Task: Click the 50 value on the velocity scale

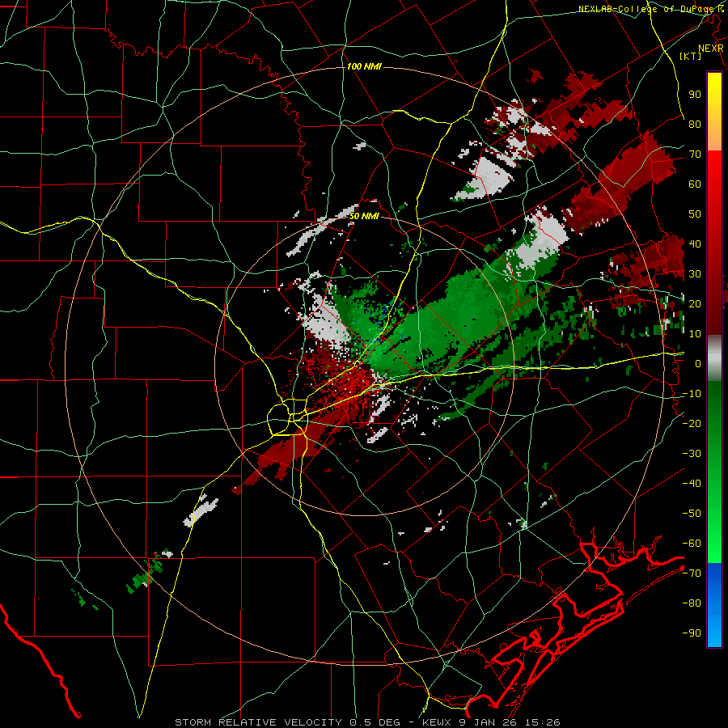Action: point(695,214)
